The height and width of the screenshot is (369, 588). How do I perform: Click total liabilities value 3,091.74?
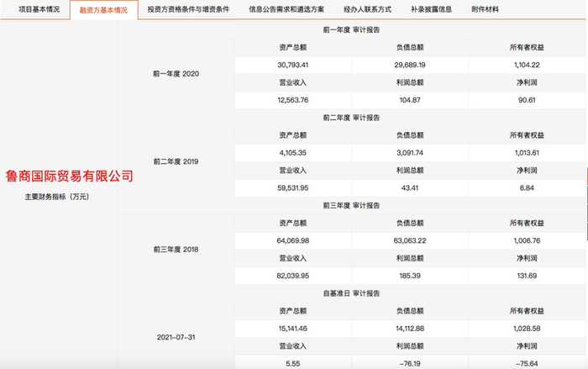(410, 153)
